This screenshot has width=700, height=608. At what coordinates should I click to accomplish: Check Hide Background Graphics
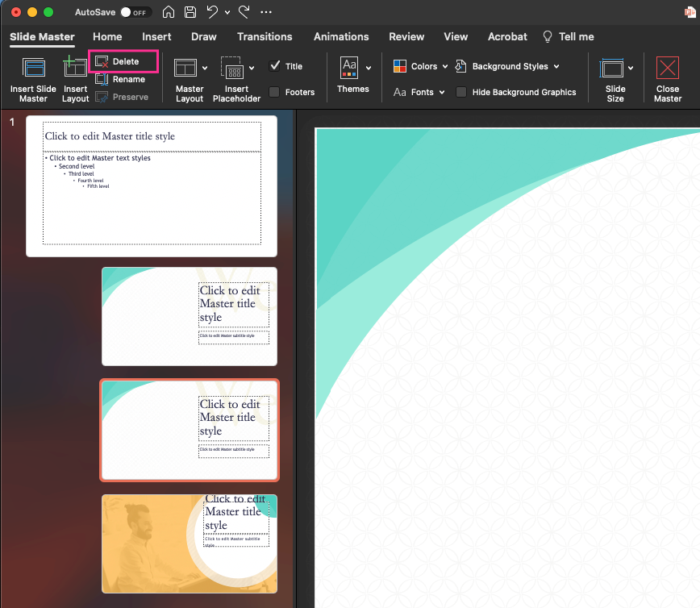(460, 92)
